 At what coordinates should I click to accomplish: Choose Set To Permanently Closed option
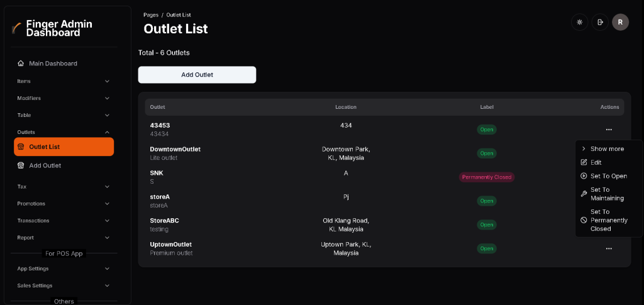click(x=608, y=220)
